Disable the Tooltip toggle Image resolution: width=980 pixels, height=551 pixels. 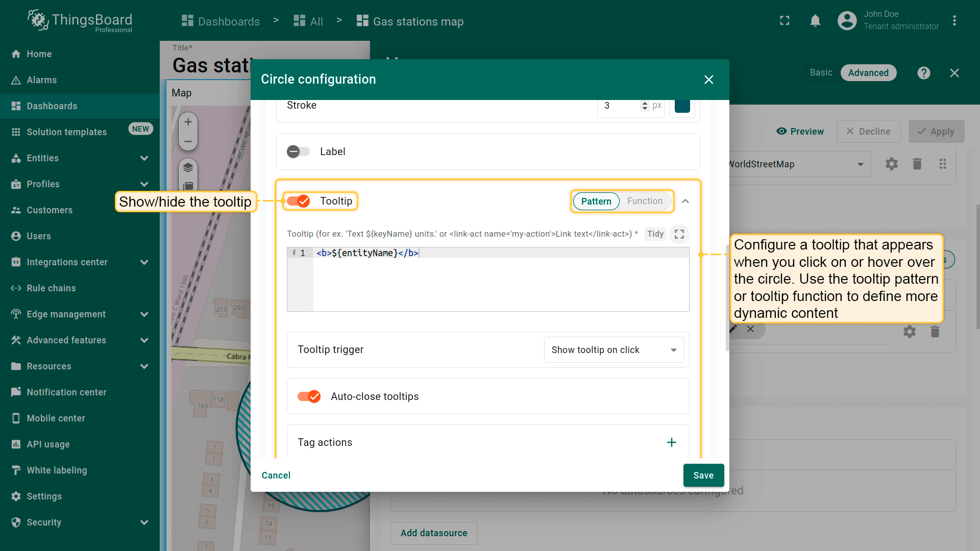coord(299,201)
